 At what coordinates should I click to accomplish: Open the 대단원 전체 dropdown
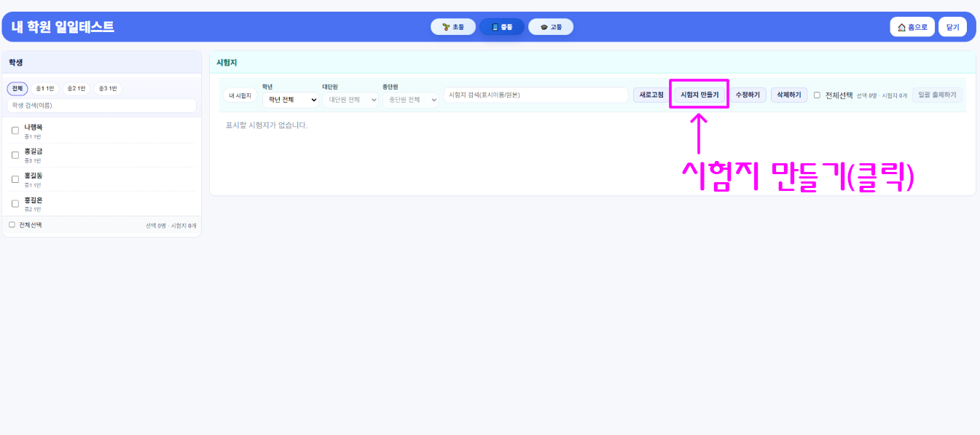tap(350, 99)
